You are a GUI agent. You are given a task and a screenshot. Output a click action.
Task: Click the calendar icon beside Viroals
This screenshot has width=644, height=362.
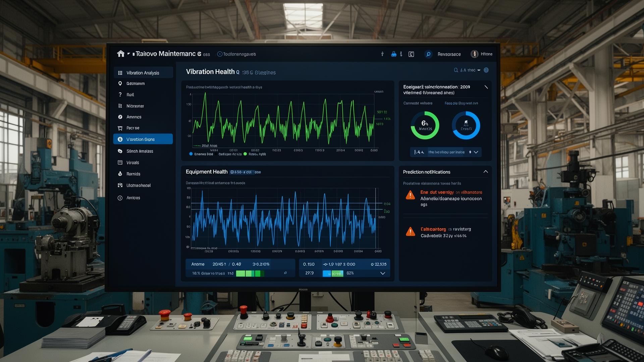pyautogui.click(x=120, y=163)
